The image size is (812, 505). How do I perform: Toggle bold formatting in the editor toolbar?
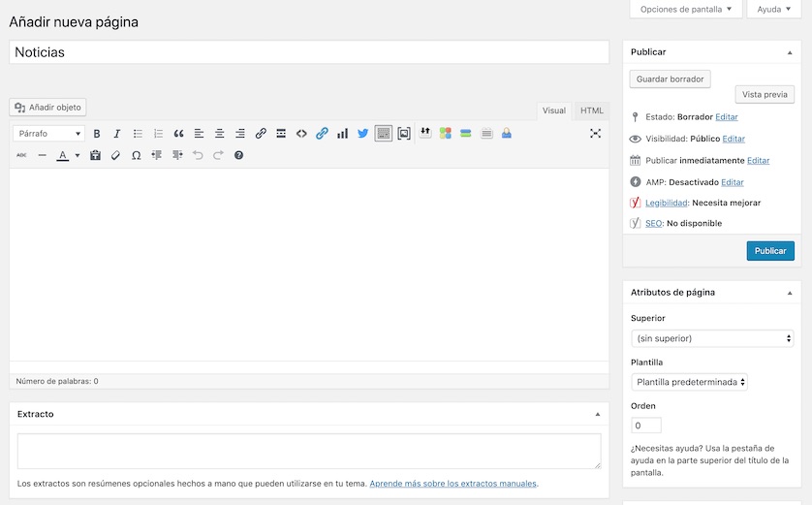[97, 134]
